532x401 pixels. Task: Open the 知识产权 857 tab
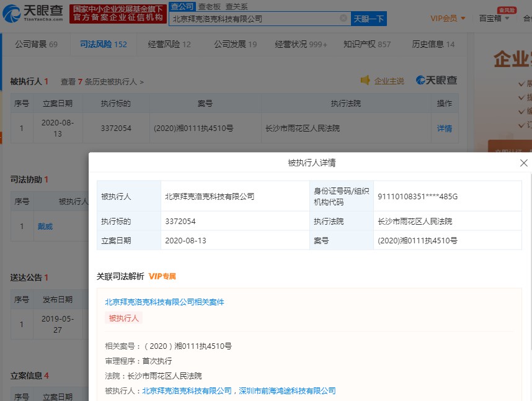tap(367, 44)
